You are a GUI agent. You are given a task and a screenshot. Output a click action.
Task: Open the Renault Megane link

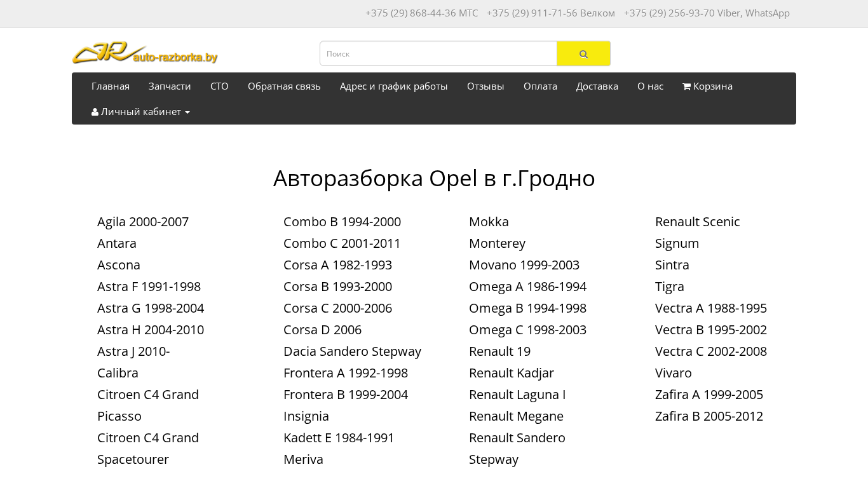(516, 416)
